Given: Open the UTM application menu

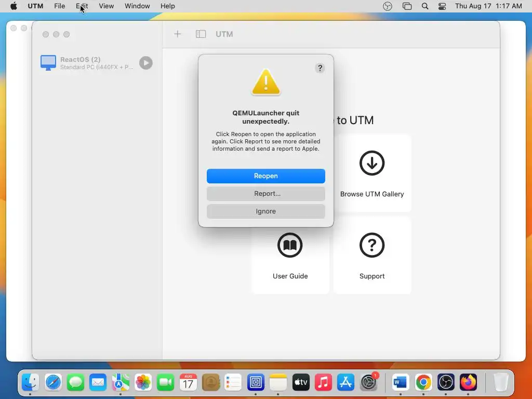Looking at the screenshot, I should coord(35,6).
